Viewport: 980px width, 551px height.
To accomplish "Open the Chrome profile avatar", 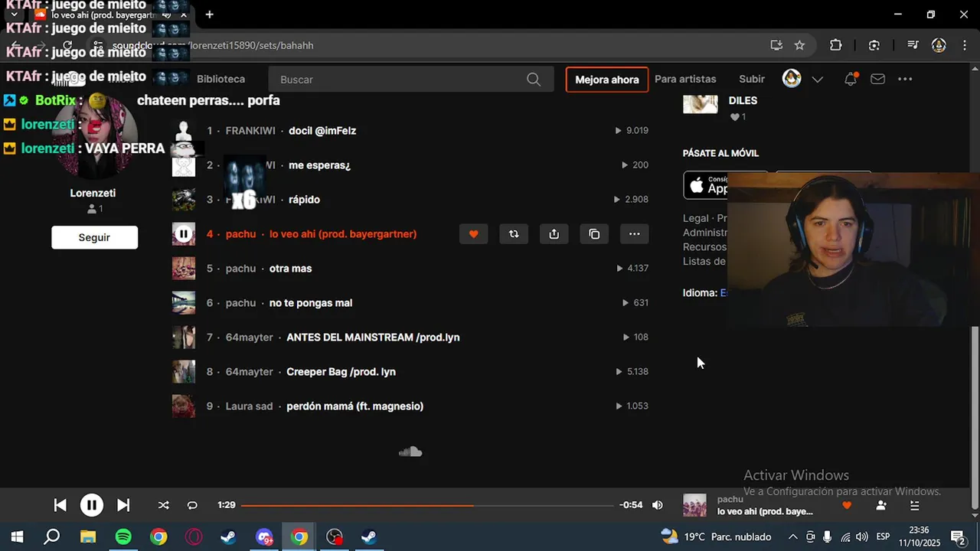I will pos(939,45).
